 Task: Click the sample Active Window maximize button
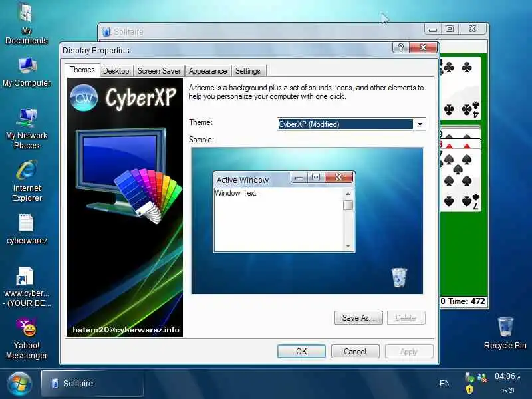point(316,177)
